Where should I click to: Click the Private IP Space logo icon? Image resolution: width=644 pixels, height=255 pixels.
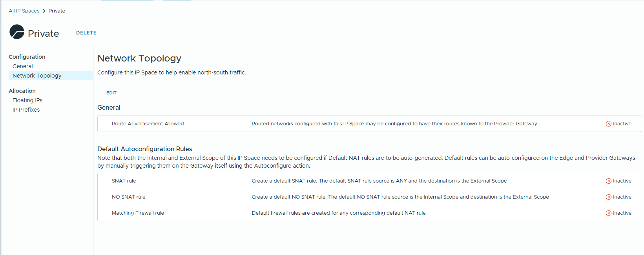[17, 32]
